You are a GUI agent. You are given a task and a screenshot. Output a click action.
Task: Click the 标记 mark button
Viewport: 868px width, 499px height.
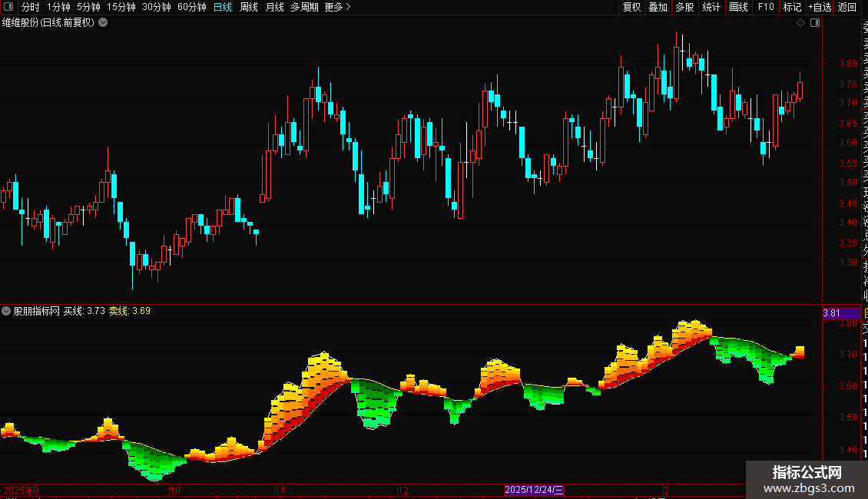[x=792, y=7]
